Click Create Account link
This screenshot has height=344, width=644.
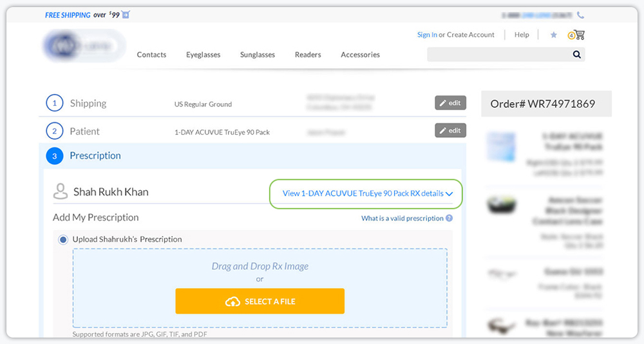pyautogui.click(x=471, y=35)
